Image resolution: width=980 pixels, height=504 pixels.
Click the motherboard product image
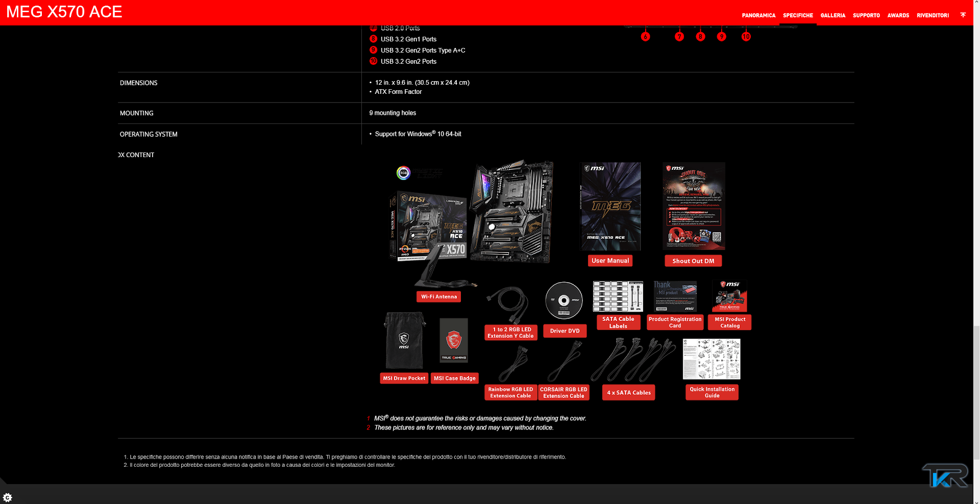[512, 212]
